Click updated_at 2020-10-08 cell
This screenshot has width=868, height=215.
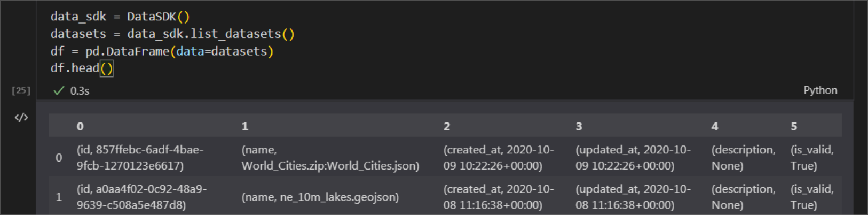(633, 197)
